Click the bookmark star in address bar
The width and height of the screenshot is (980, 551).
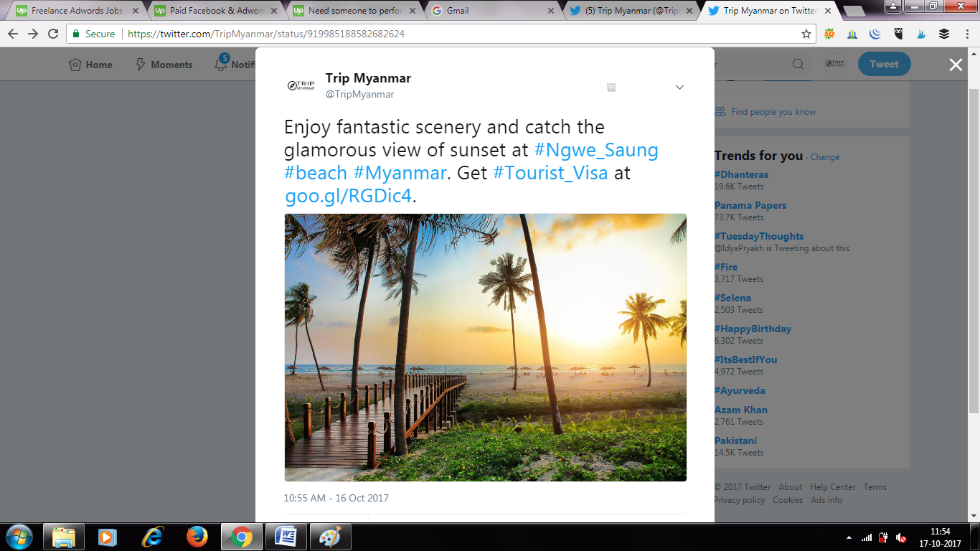click(806, 34)
